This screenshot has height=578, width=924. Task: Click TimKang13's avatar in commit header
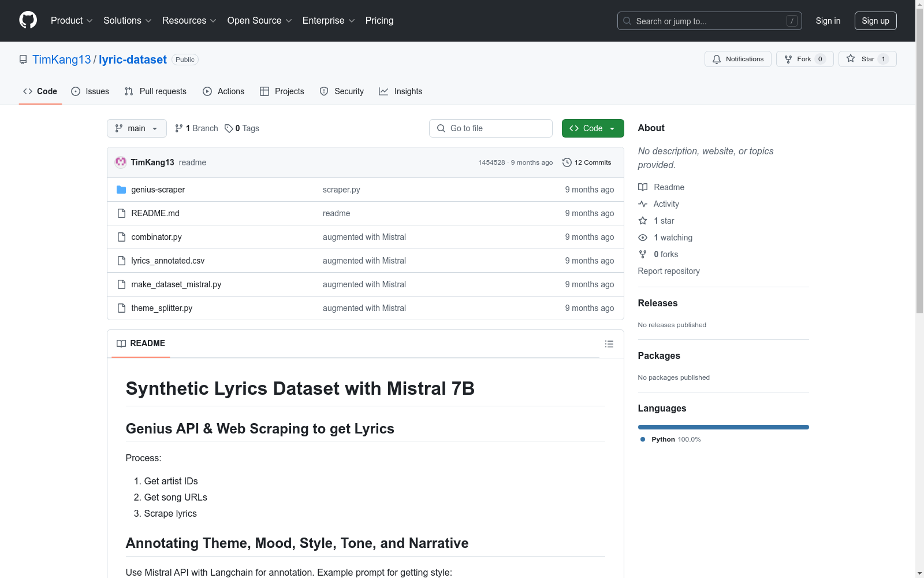point(121,162)
